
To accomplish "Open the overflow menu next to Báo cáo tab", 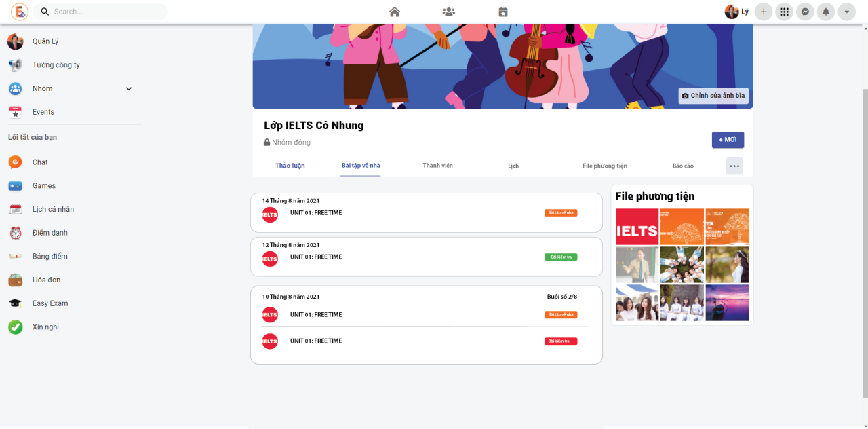I will click(734, 166).
